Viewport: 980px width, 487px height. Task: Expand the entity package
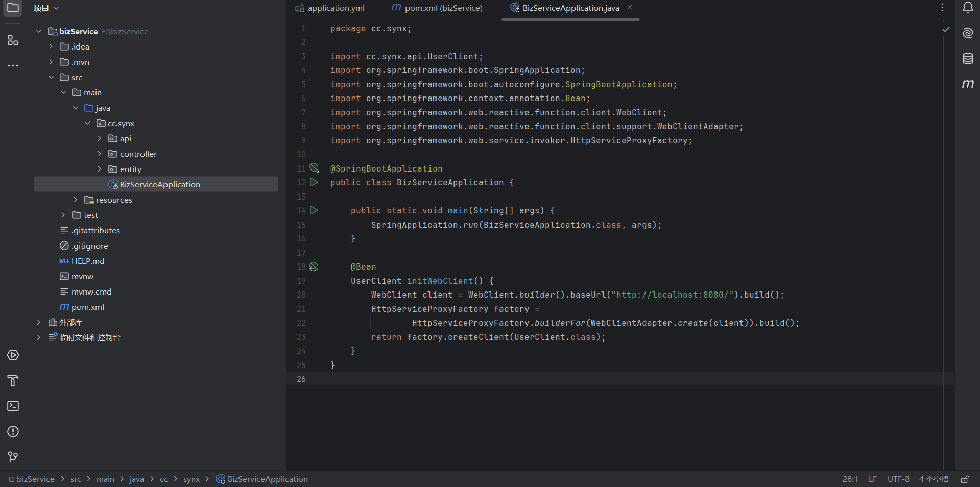[100, 169]
